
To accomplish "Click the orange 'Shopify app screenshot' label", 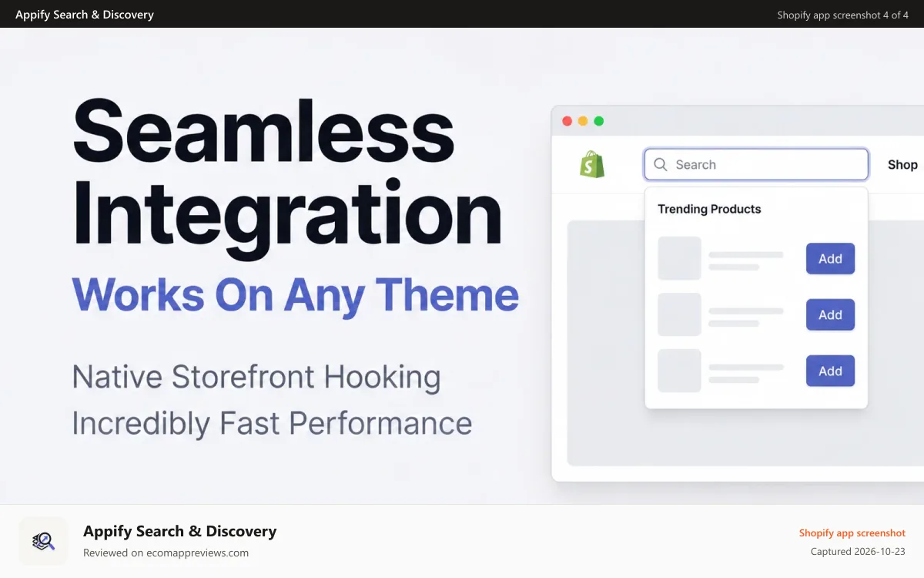I will pyautogui.click(x=852, y=533).
